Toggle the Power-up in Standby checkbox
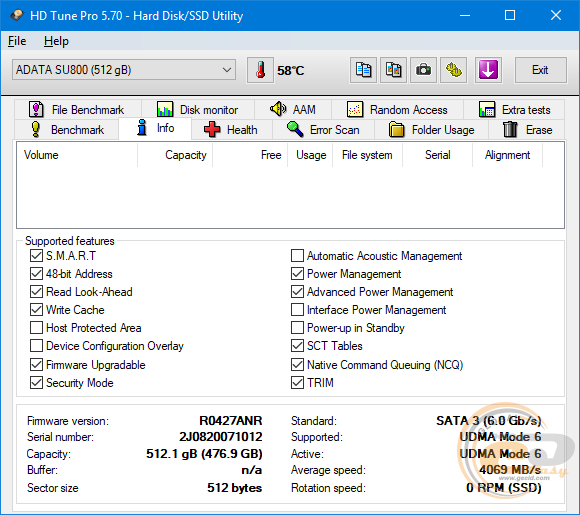This screenshot has width=580, height=515. point(297,328)
